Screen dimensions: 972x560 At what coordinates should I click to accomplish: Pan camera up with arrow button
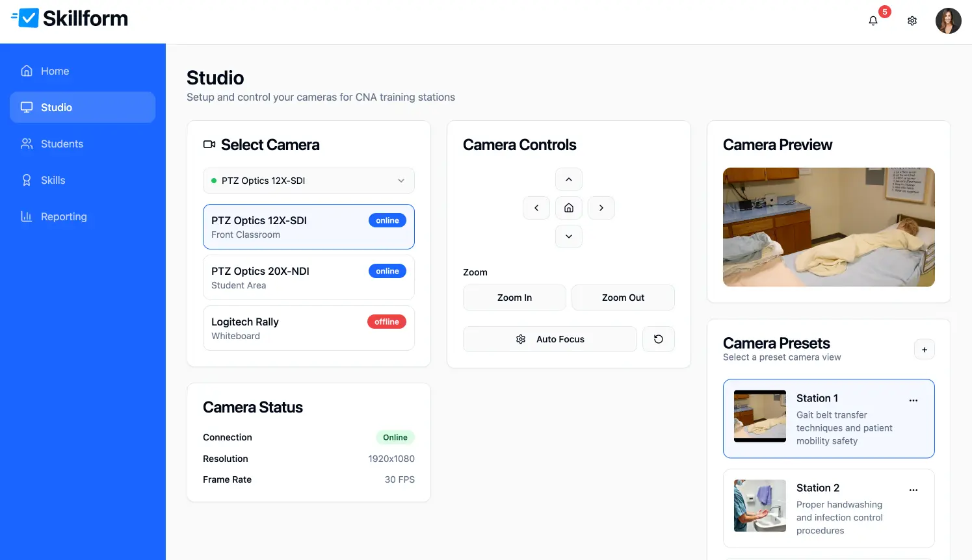point(568,179)
